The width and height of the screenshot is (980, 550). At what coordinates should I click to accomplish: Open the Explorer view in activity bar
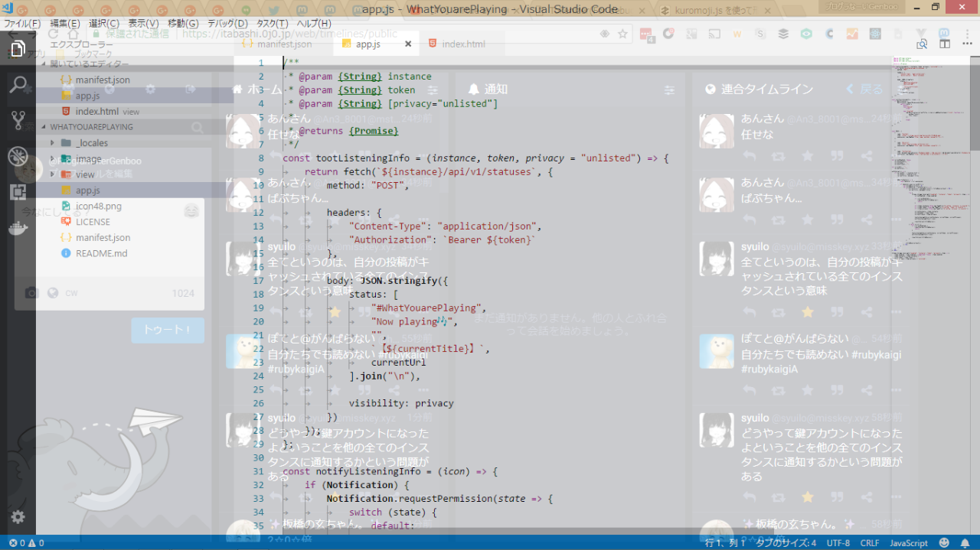coord(18,49)
